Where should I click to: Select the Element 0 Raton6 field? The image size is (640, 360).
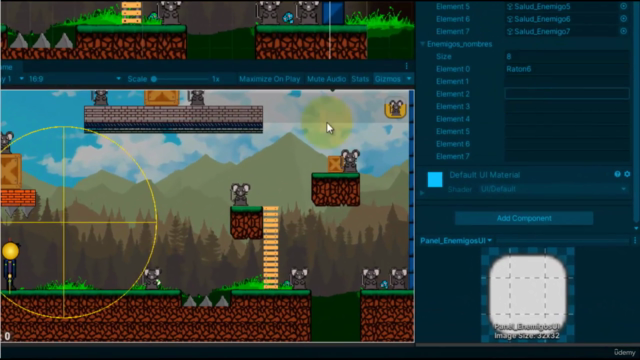coord(567,69)
